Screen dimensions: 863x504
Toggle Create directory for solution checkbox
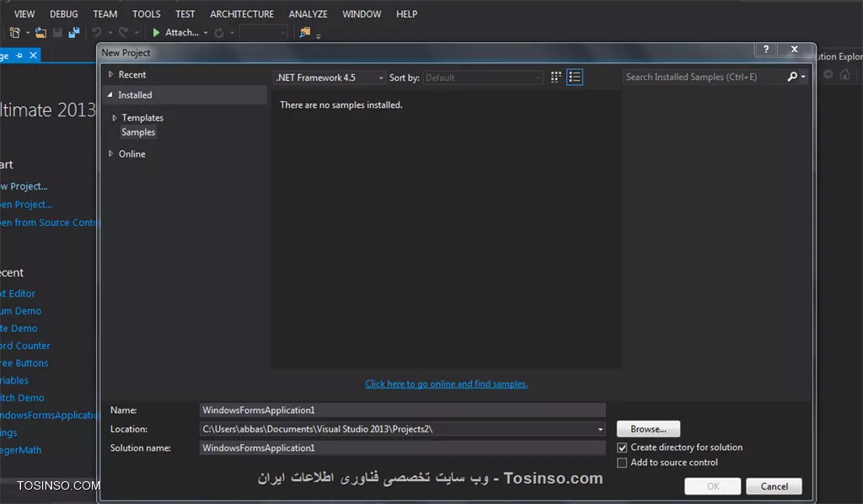[622, 448]
